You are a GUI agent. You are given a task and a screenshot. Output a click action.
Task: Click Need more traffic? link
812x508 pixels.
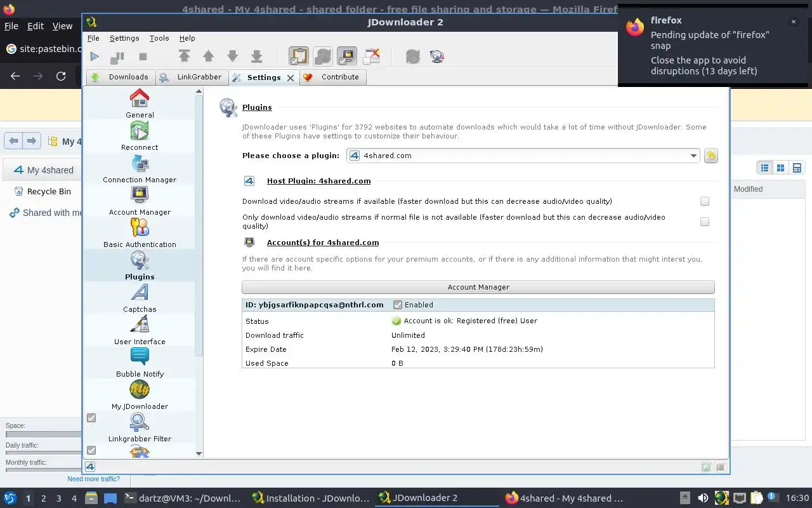94,479
